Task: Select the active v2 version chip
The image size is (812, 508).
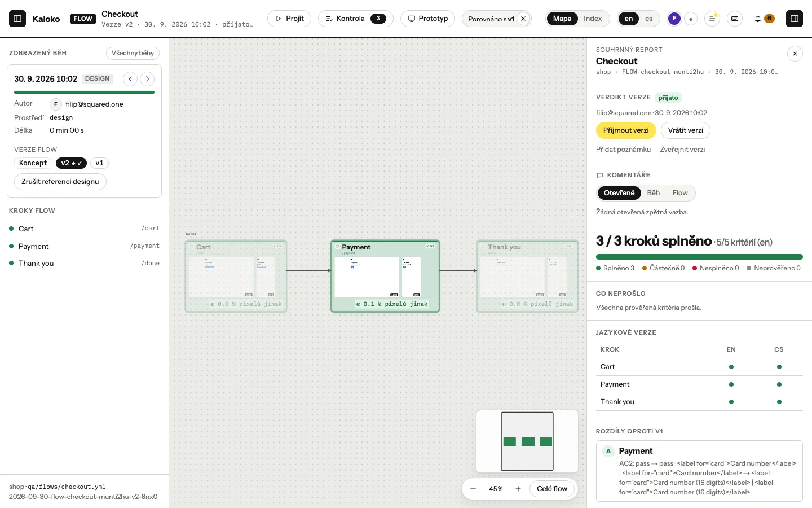Action: [71, 163]
